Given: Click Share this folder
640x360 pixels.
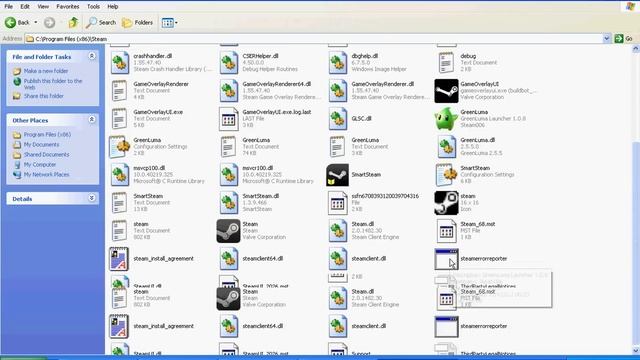Looking at the screenshot, I should 43,96.
